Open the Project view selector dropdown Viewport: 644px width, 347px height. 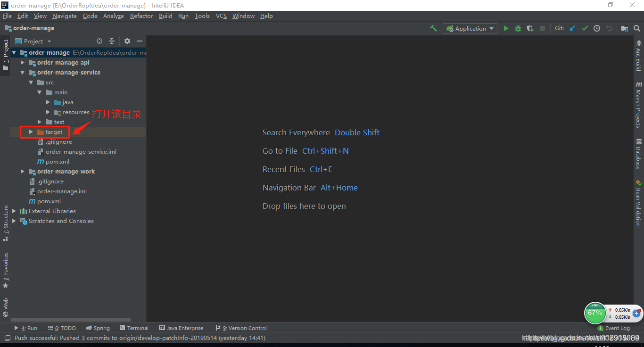click(33, 41)
